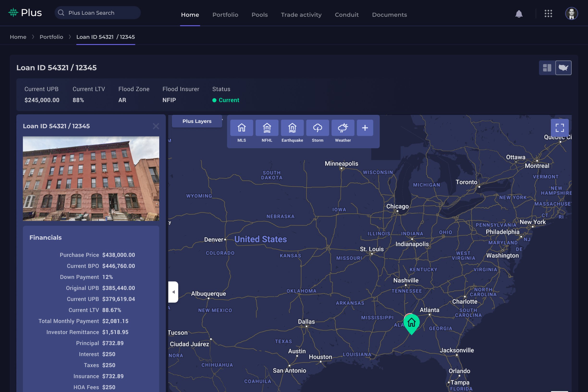Toggle the MLS map layer
588x392 pixels.
click(x=241, y=128)
